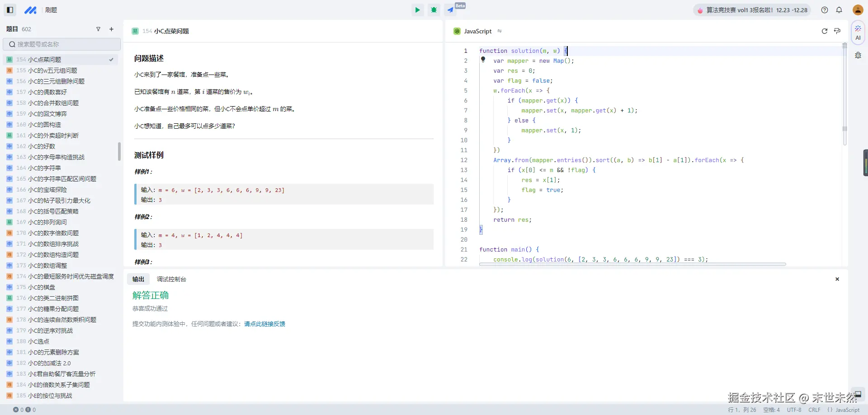Close the output panel
868x415 pixels.
837,279
